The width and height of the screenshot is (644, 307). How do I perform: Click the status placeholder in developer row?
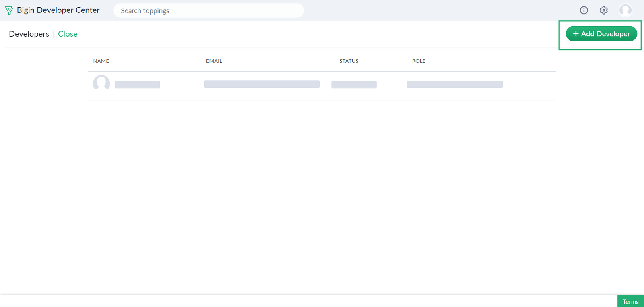354,85
